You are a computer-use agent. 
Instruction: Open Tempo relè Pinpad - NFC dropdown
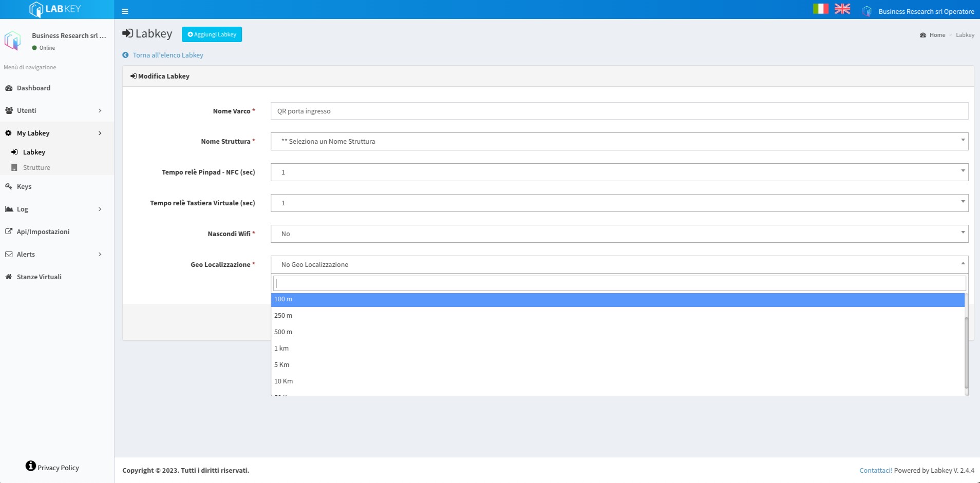point(619,172)
